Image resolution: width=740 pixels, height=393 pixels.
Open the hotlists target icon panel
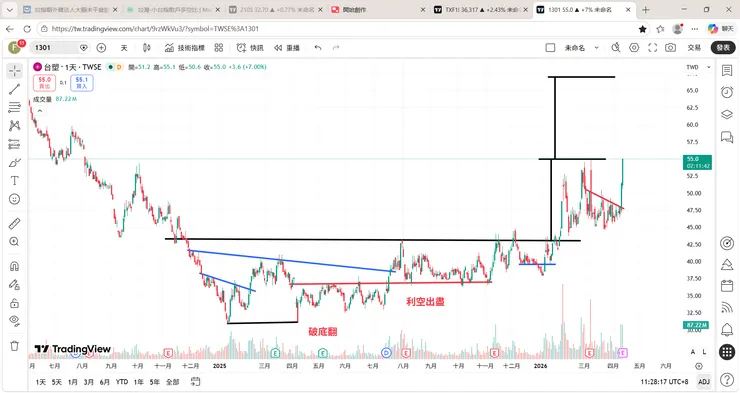(727, 243)
